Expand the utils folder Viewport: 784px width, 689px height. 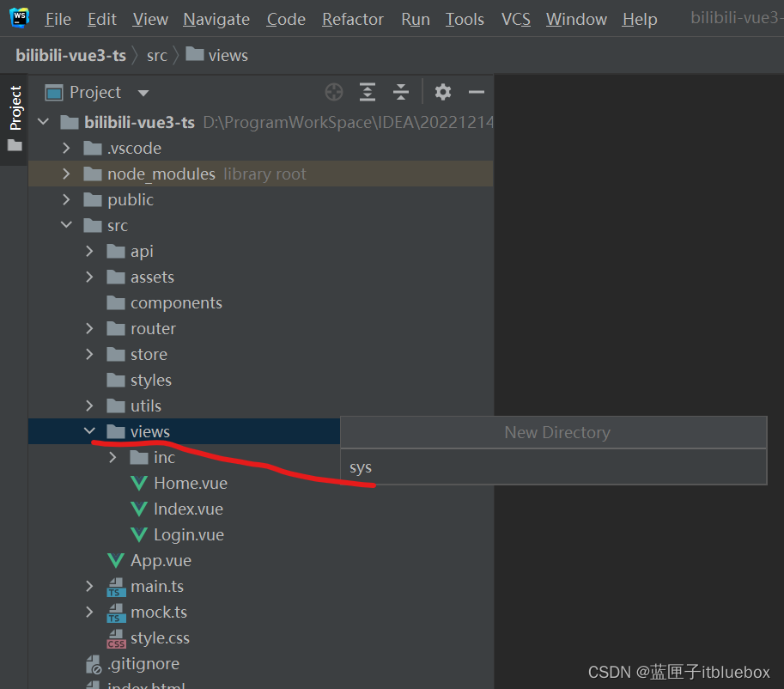click(x=89, y=405)
